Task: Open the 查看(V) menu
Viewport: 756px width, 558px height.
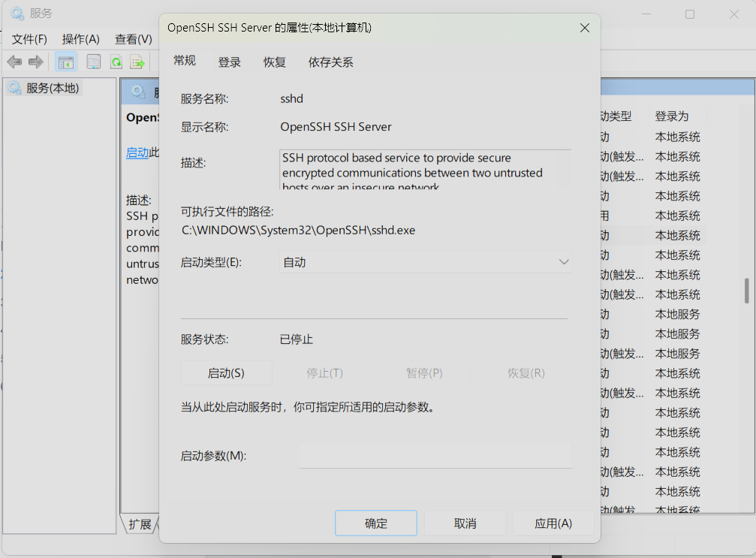Action: click(x=134, y=39)
